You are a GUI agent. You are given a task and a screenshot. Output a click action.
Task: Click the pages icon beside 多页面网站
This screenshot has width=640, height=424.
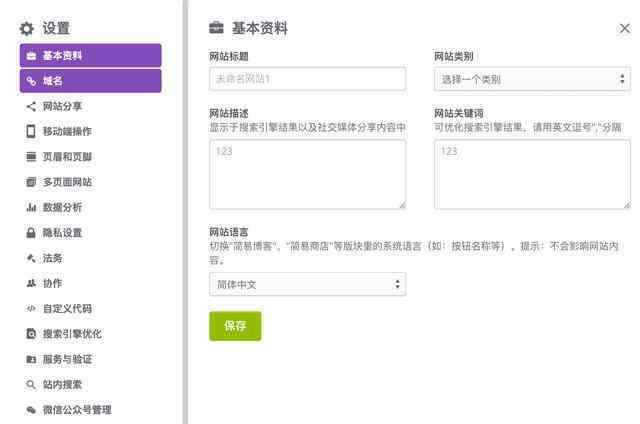(31, 182)
